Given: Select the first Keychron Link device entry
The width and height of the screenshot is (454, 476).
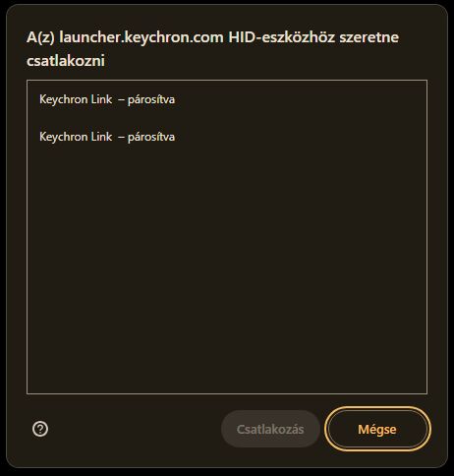Looking at the screenshot, I should pos(227,99).
